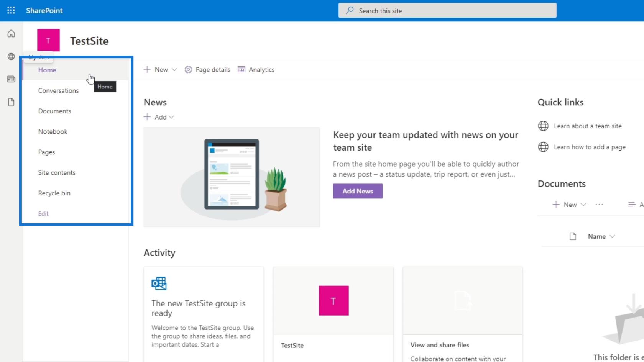Open the app launcher waffle icon

(11, 10)
